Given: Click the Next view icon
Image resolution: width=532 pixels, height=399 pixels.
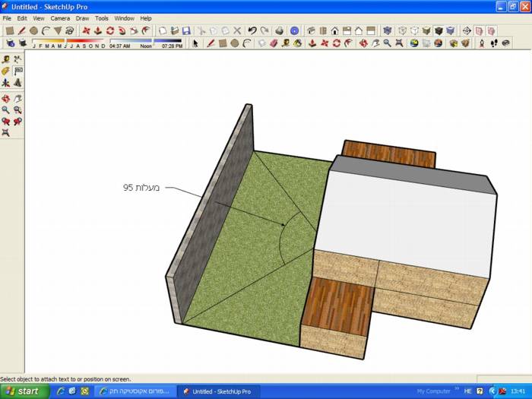Looking at the screenshot, I should point(17,122).
